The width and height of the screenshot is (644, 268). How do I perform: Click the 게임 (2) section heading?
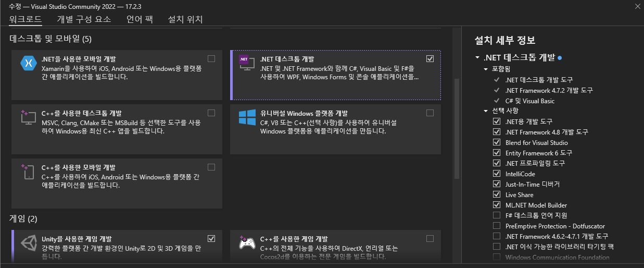(23, 218)
